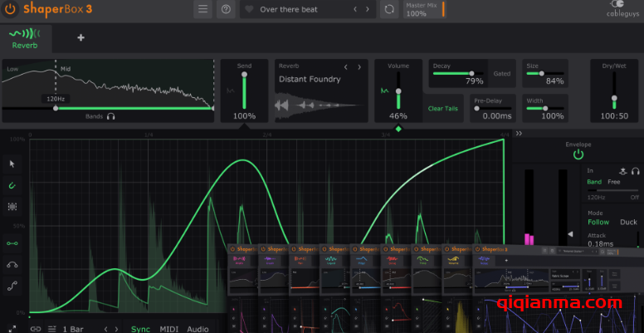
Task: Select Band input mode
Action: pos(594,182)
